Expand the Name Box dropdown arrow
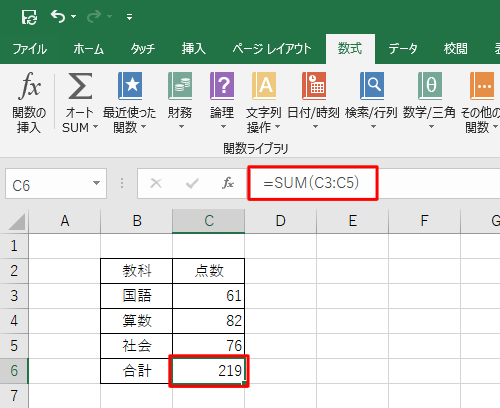 click(96, 183)
